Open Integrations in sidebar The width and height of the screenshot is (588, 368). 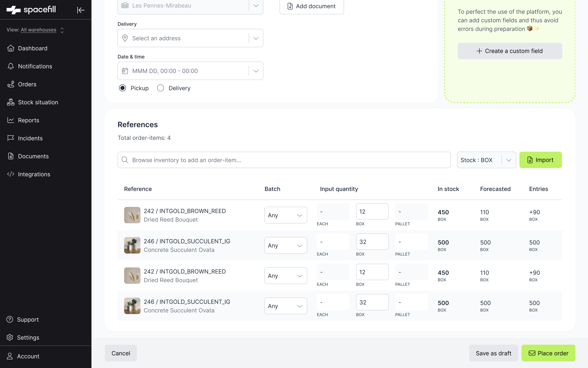(34, 174)
